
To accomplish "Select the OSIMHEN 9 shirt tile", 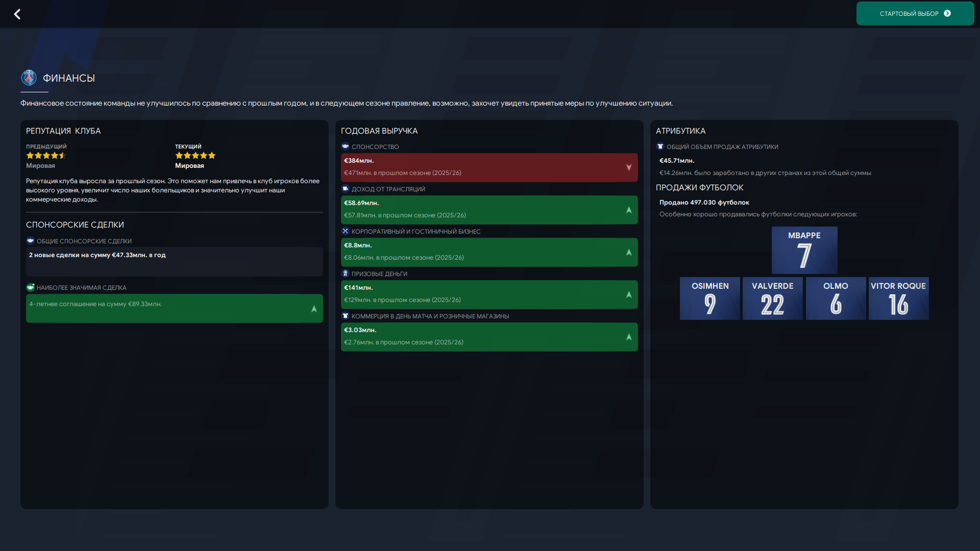I will point(710,298).
